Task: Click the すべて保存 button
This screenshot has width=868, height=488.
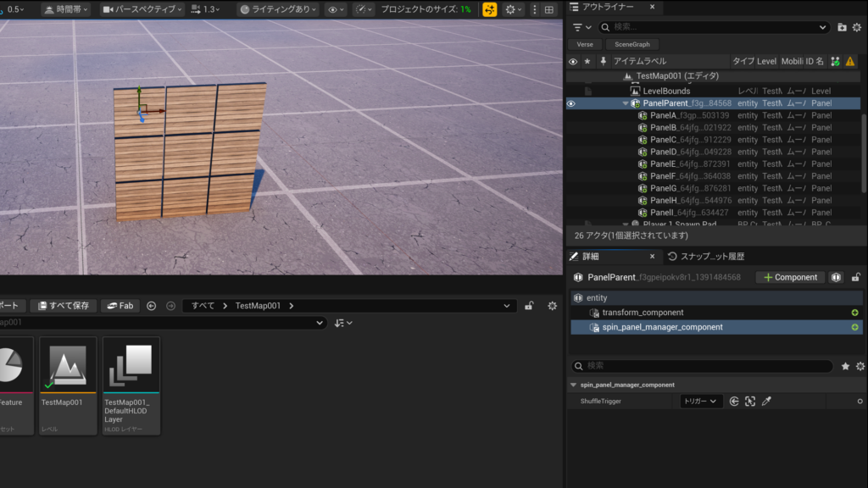Action: (x=64, y=306)
